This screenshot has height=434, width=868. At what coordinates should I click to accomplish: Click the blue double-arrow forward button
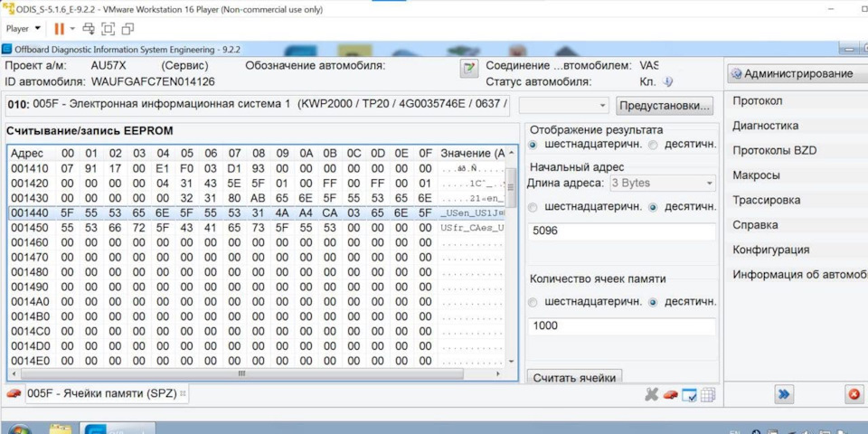point(784,394)
